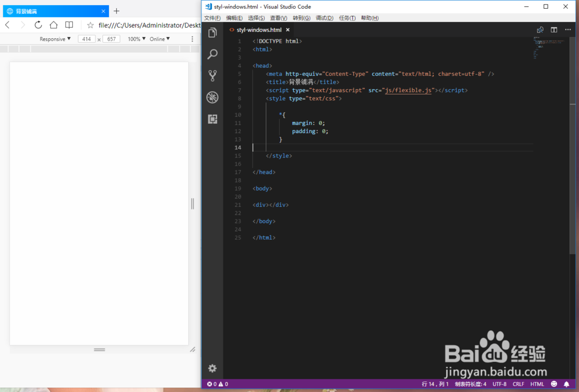
Task: Open the device toolbar more options dots
Action: (x=192, y=39)
